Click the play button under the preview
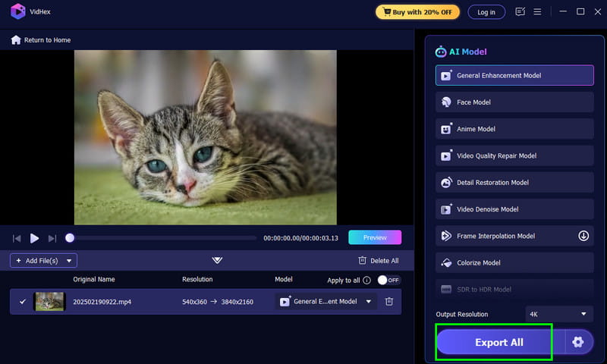Screen dimensions: 607x364 pyautogui.click(x=34, y=238)
